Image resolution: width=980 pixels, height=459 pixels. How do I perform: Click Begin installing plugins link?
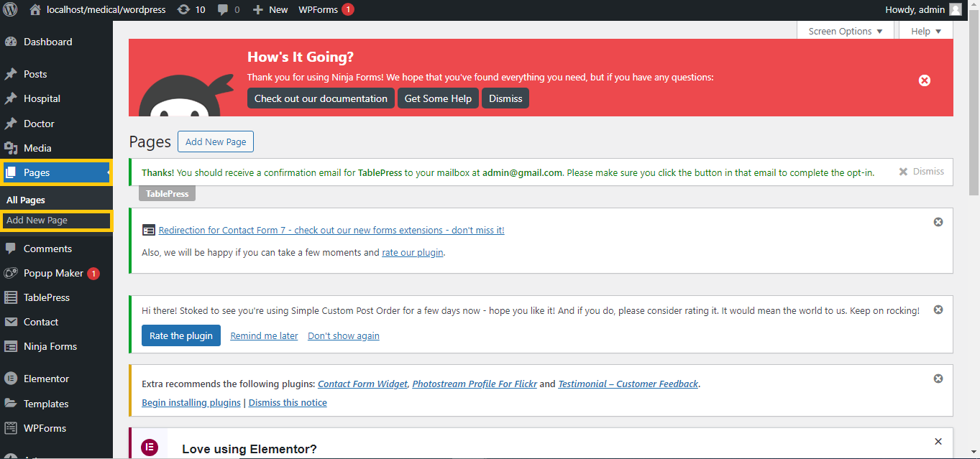(191, 402)
